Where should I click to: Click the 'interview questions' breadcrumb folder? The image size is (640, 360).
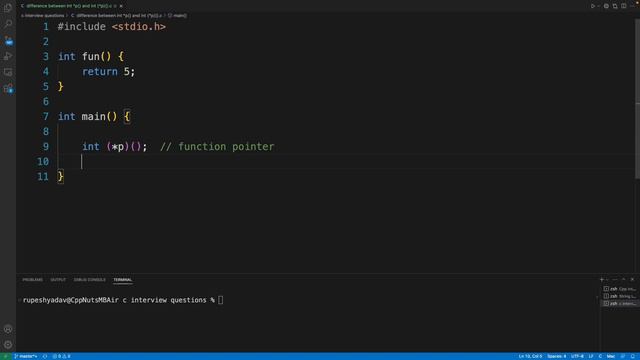[x=44, y=16]
